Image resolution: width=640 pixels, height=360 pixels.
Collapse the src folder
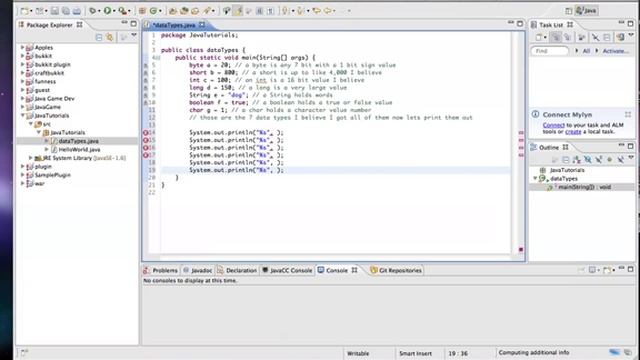coord(31,124)
